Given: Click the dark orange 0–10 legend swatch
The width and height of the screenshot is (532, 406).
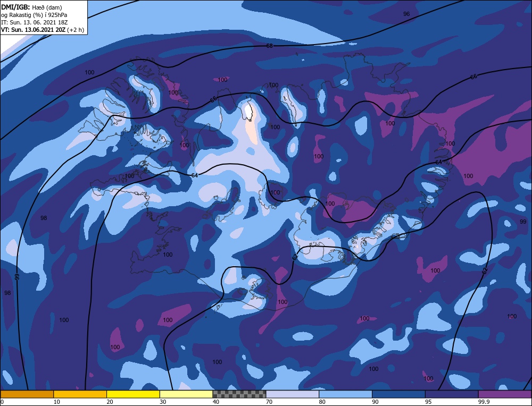Looking at the screenshot, I should 27,394.
